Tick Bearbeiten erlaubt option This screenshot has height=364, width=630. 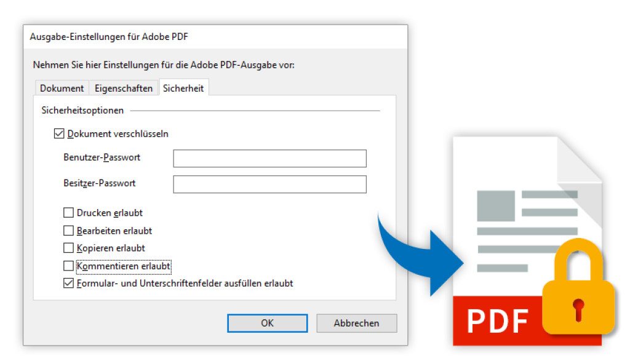(x=69, y=231)
